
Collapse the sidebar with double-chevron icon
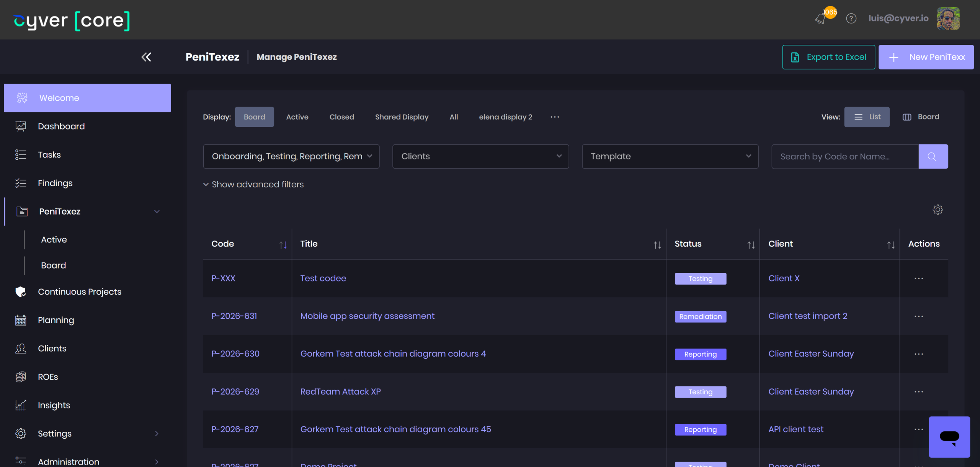(x=146, y=57)
